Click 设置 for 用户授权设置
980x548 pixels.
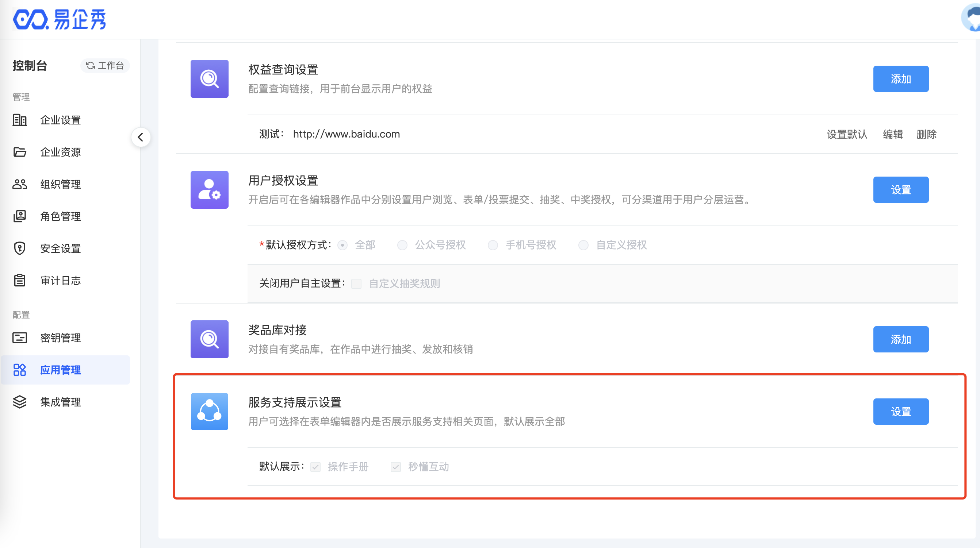coord(901,190)
